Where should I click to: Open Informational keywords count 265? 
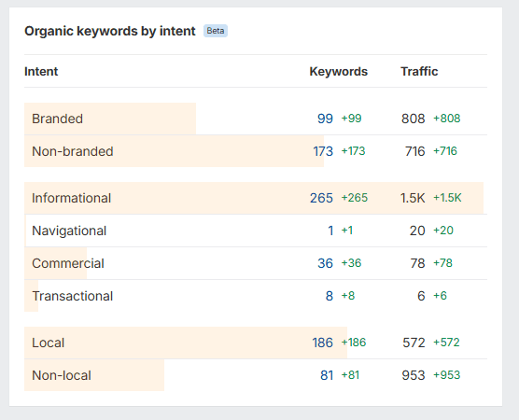pyautogui.click(x=321, y=198)
